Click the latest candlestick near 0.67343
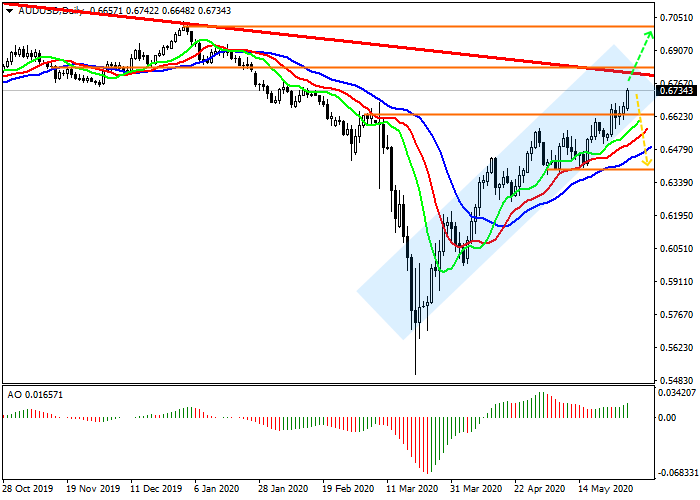Viewport: 700px width, 500px height. point(629,100)
